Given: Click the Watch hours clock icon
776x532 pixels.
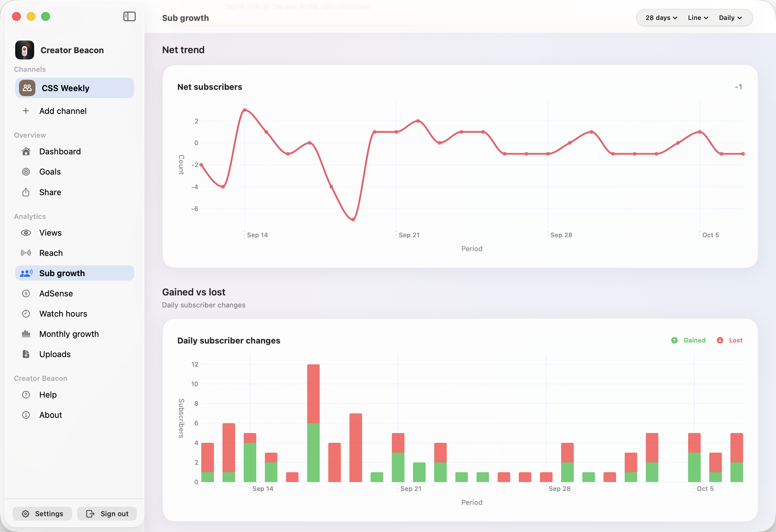Looking at the screenshot, I should tap(26, 314).
